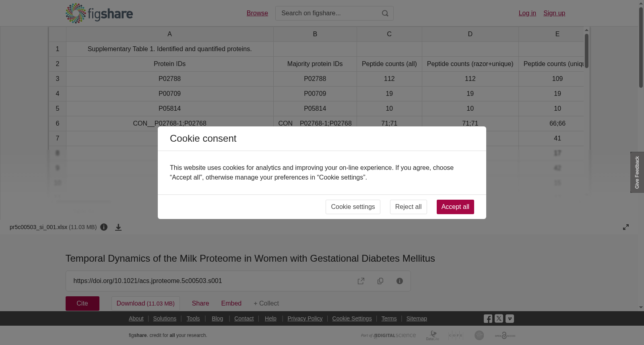Viewport: 644px width, 345px height.
Task: Show DOI information icon
Action: 400,281
